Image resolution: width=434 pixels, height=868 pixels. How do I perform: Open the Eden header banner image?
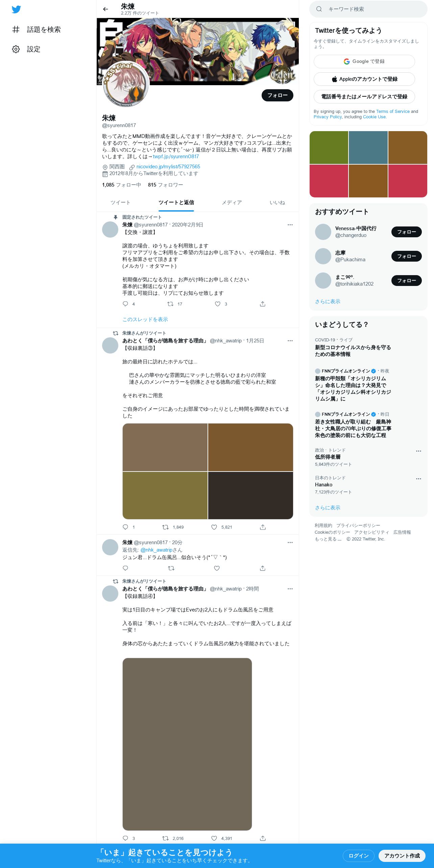198,51
